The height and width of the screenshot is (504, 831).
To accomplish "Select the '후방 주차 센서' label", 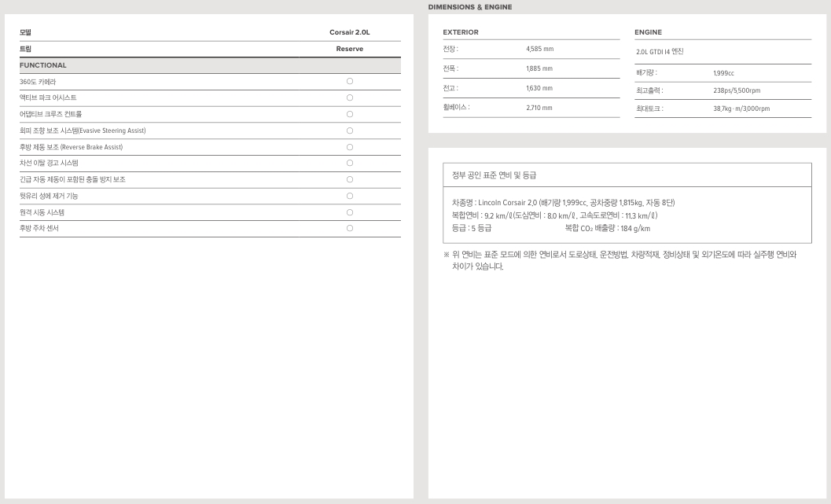I will (x=39, y=228).
